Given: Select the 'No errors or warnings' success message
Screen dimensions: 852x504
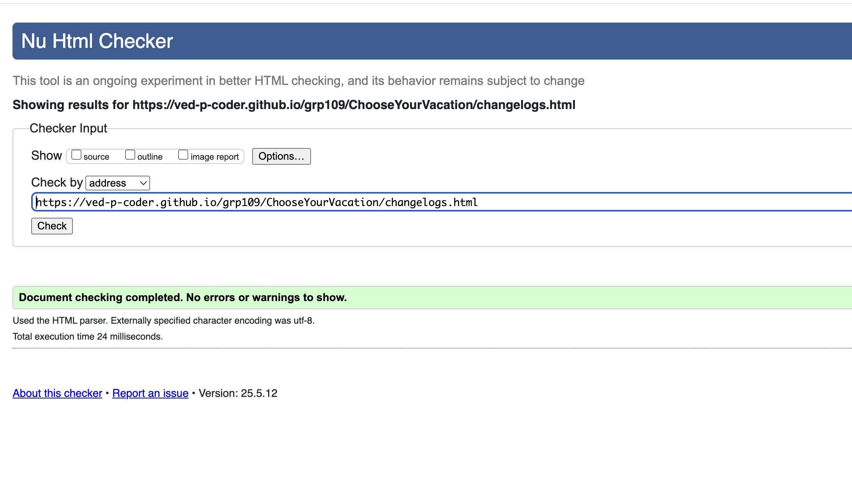Looking at the screenshot, I should pyautogui.click(x=432, y=298).
